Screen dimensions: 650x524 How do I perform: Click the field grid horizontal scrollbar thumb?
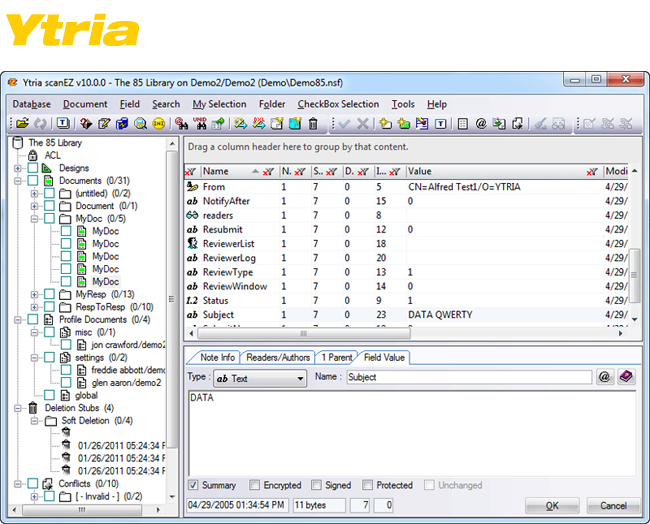[x=304, y=333]
